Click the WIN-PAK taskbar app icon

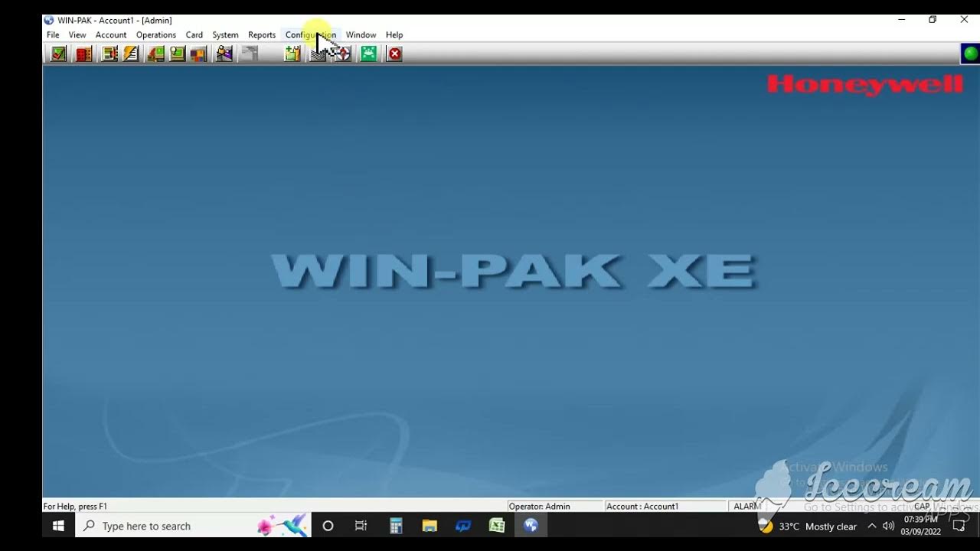click(531, 526)
